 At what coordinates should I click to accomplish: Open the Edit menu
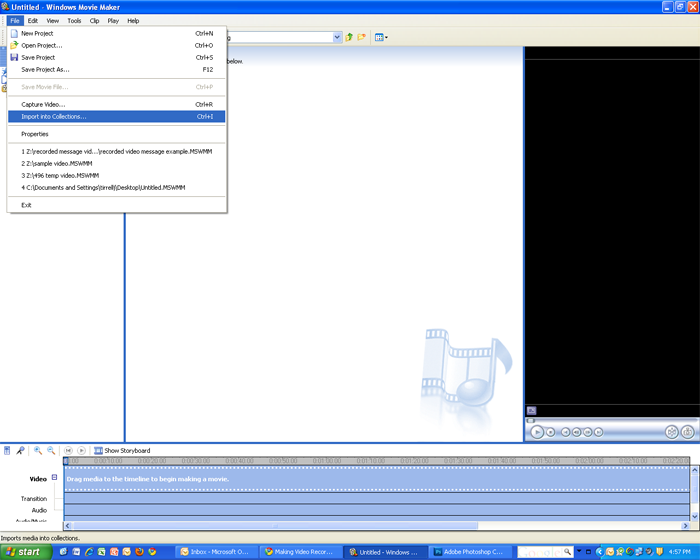33,21
